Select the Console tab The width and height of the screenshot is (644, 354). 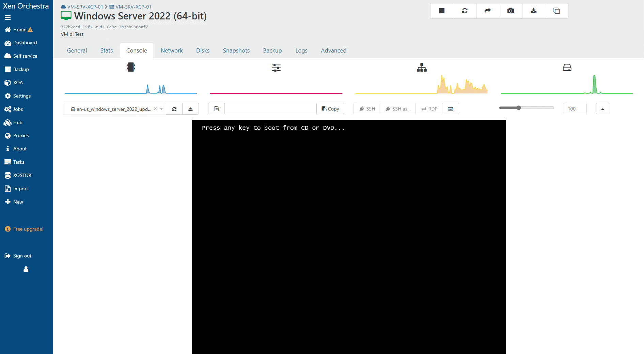click(137, 50)
